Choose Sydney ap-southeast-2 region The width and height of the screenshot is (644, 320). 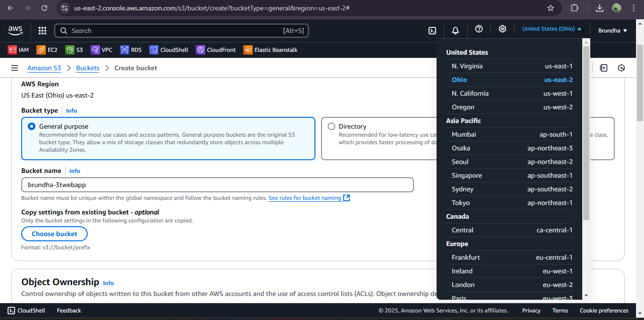click(512, 189)
